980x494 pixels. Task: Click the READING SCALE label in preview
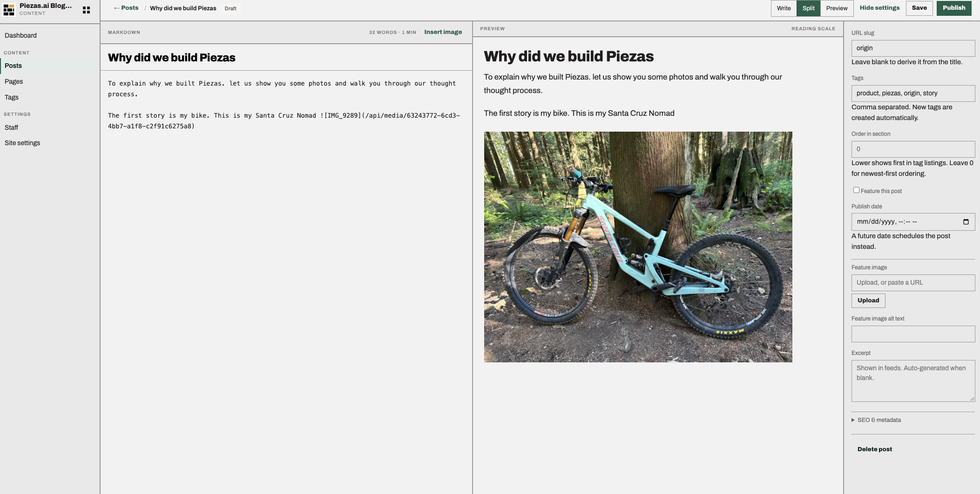pyautogui.click(x=813, y=29)
